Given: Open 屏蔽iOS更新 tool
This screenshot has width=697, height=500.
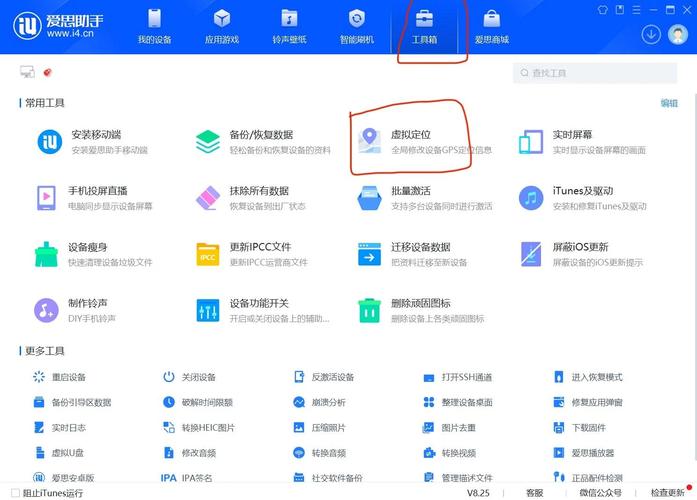Looking at the screenshot, I should 581,254.
